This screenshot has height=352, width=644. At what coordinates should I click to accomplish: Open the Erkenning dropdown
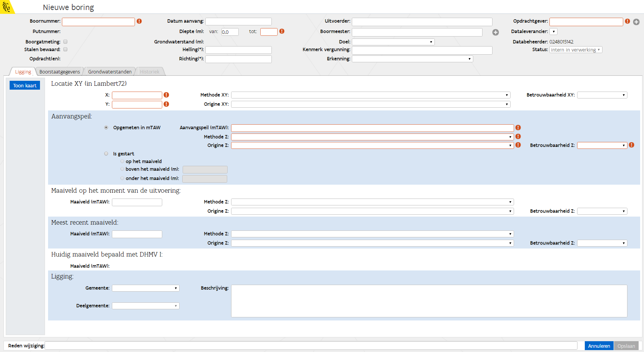[413, 59]
